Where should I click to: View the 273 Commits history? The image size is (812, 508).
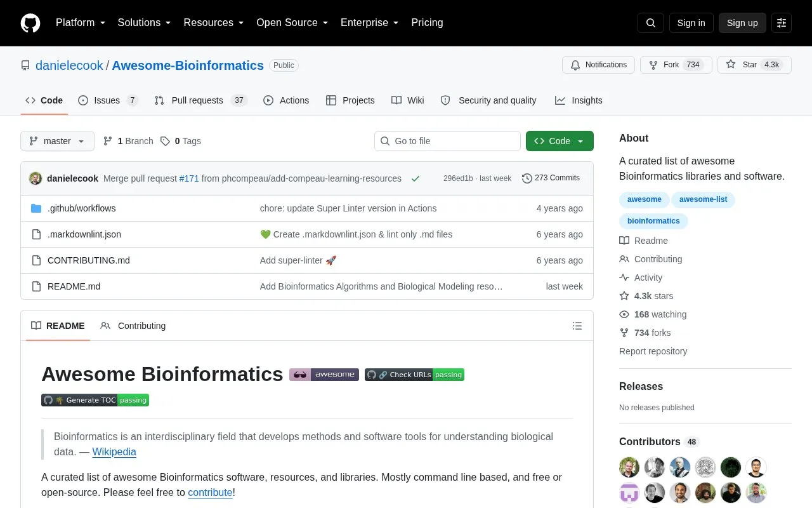[551, 178]
